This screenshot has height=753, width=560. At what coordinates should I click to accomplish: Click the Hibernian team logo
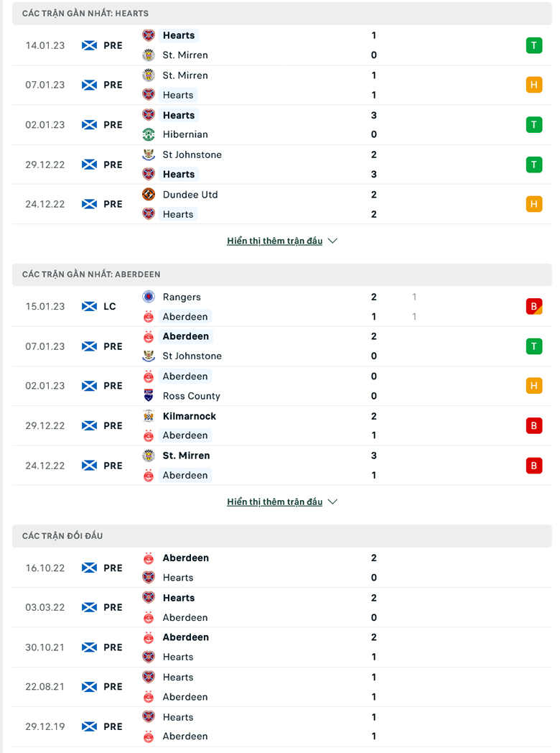coord(149,134)
